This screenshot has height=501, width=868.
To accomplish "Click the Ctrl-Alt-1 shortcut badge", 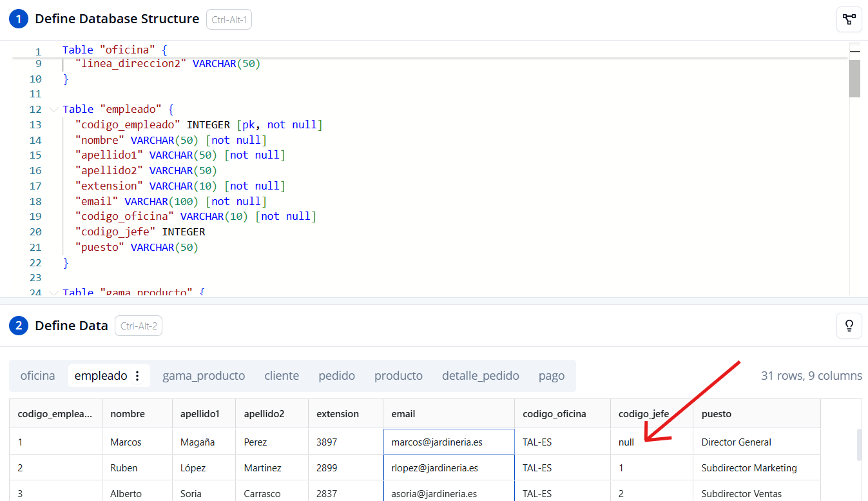I will (x=229, y=19).
